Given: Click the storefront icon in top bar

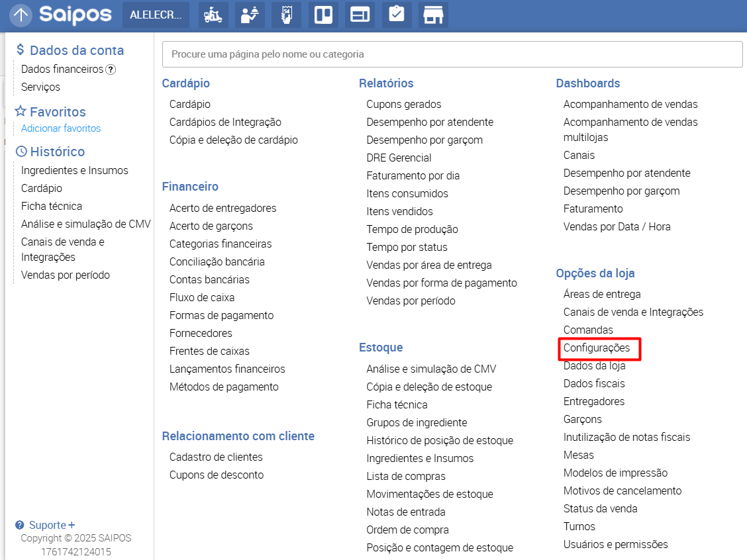Looking at the screenshot, I should tap(433, 15).
